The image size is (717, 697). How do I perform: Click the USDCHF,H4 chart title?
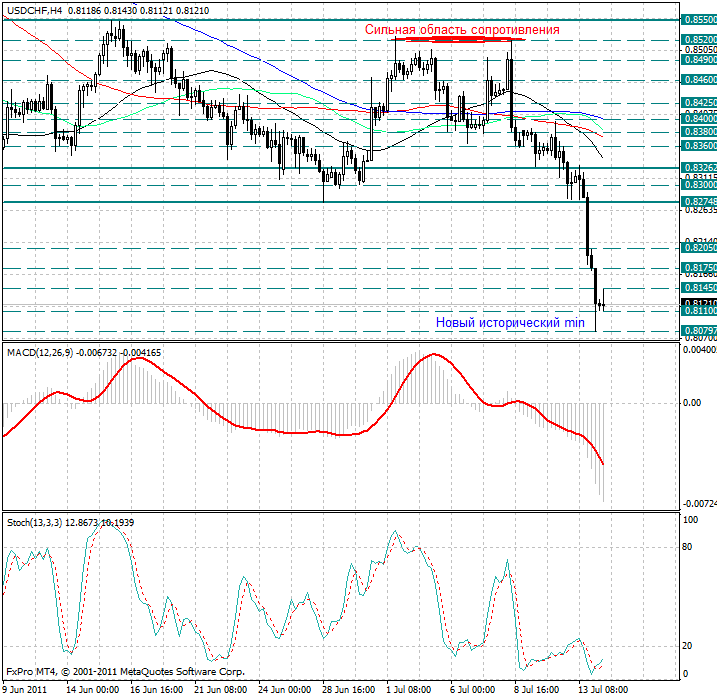point(35,8)
